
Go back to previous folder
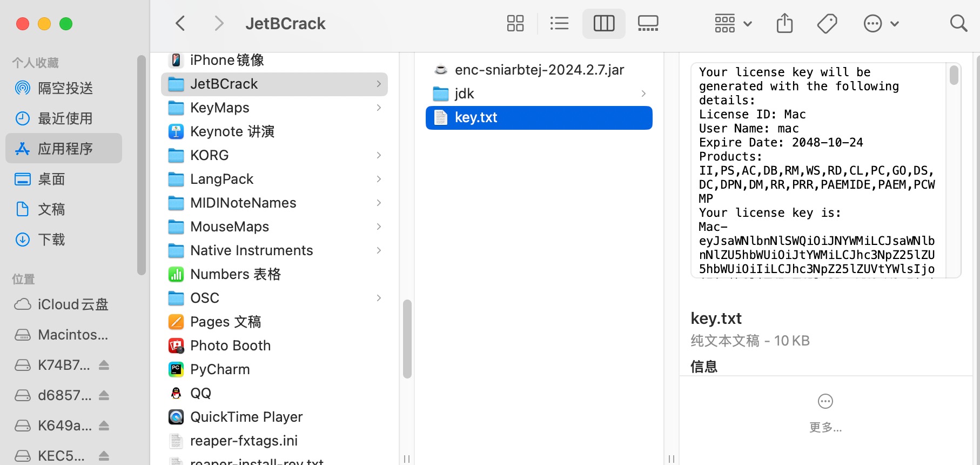(180, 23)
